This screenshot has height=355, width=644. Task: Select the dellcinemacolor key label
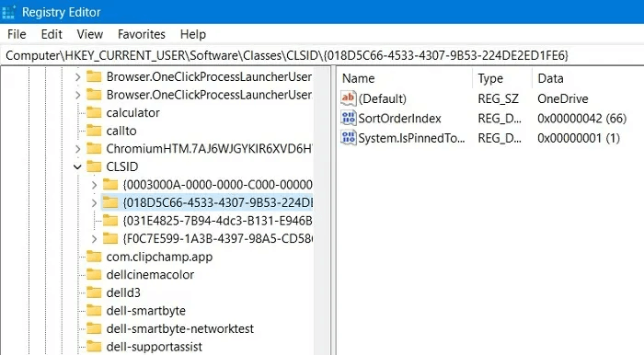(x=150, y=275)
